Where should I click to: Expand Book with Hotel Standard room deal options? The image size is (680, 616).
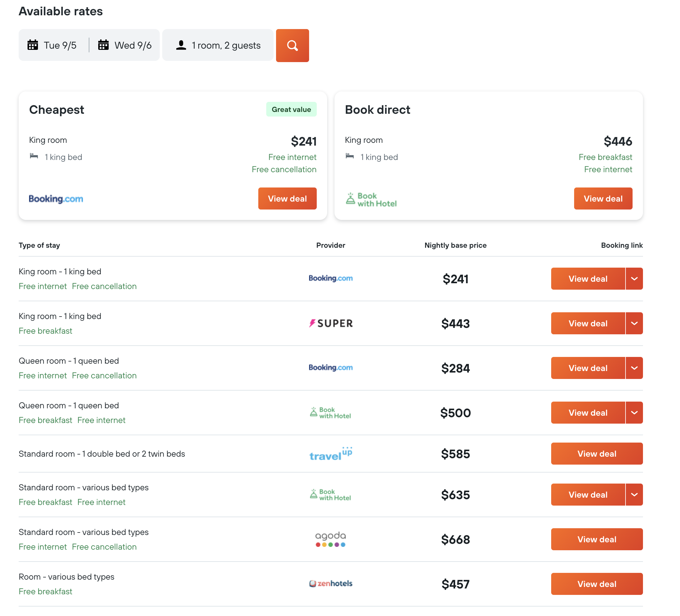click(x=634, y=495)
